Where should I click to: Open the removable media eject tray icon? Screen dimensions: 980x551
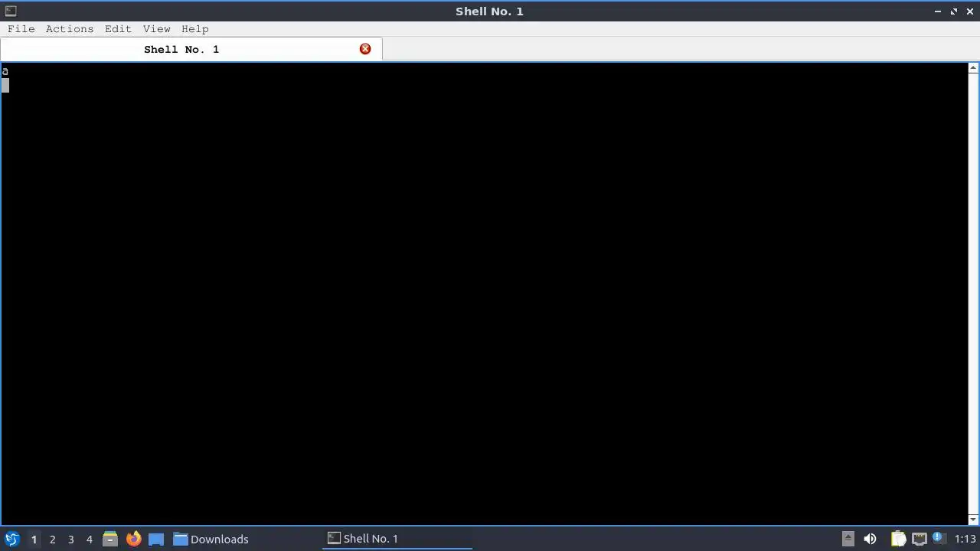(x=848, y=539)
